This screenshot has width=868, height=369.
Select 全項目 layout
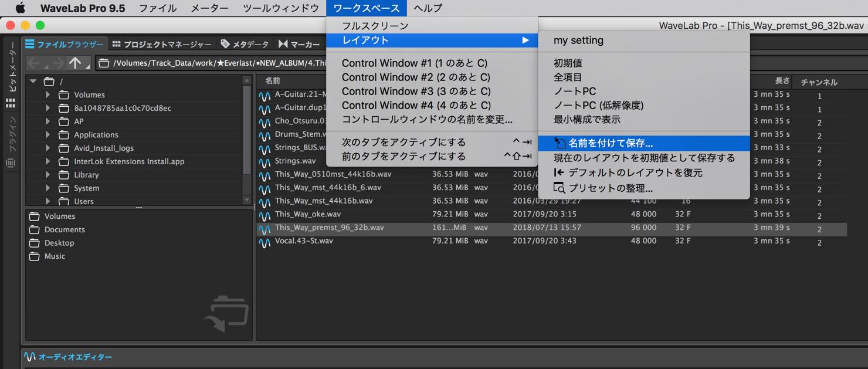(644, 77)
